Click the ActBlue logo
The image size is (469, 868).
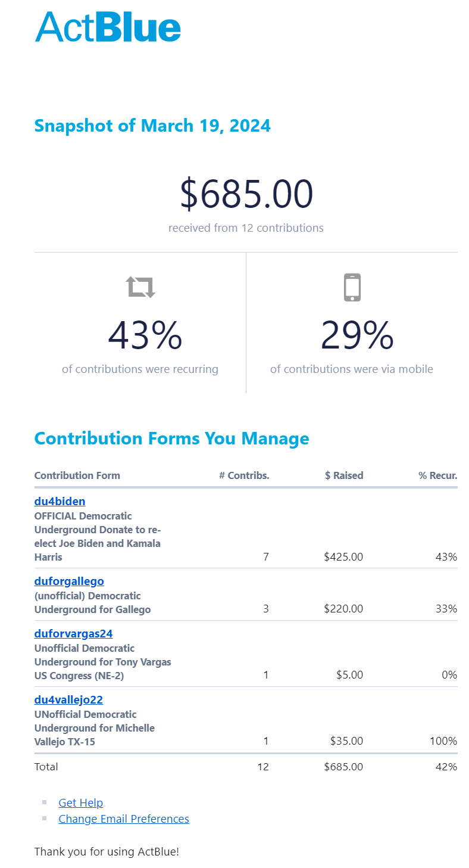[108, 27]
